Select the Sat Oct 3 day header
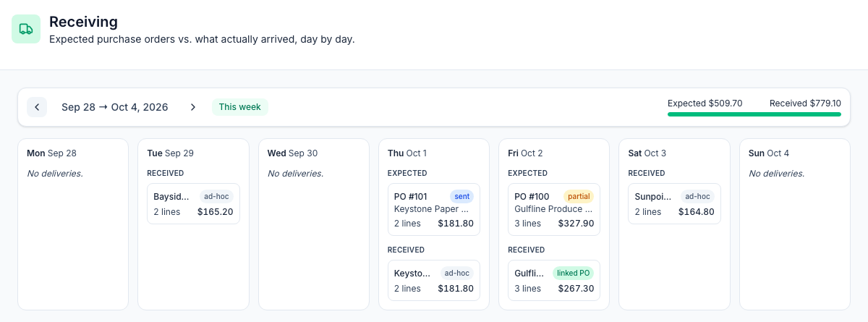The height and width of the screenshot is (322, 868). pos(647,153)
